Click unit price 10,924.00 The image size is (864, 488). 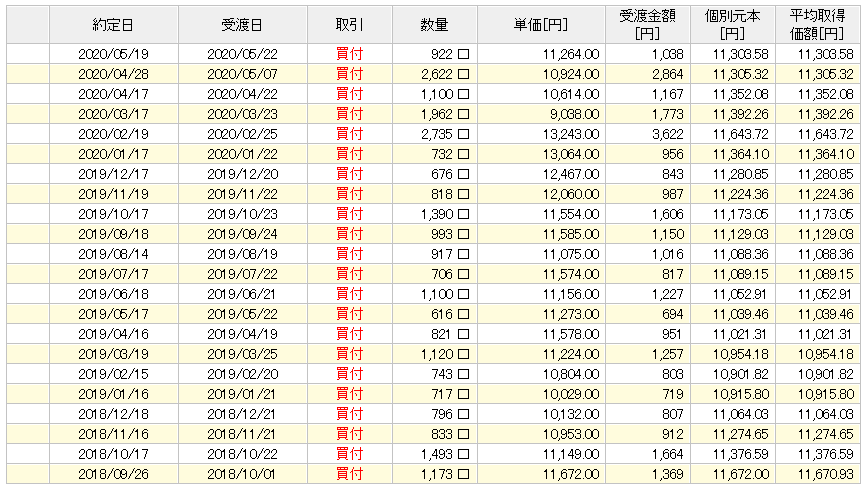click(x=571, y=74)
